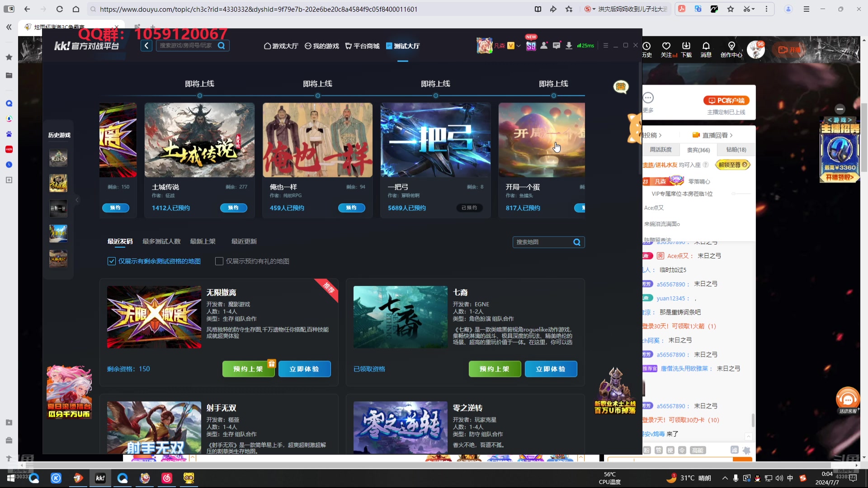Open the 一把弓 game thumbnail
Screen dimensions: 868x488
pyautogui.click(x=435, y=140)
